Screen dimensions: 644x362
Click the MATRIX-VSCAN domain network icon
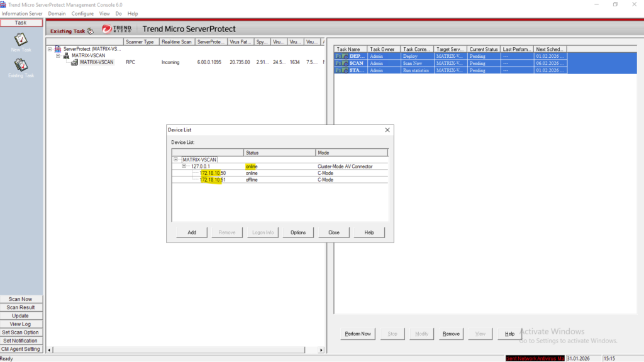(x=67, y=55)
